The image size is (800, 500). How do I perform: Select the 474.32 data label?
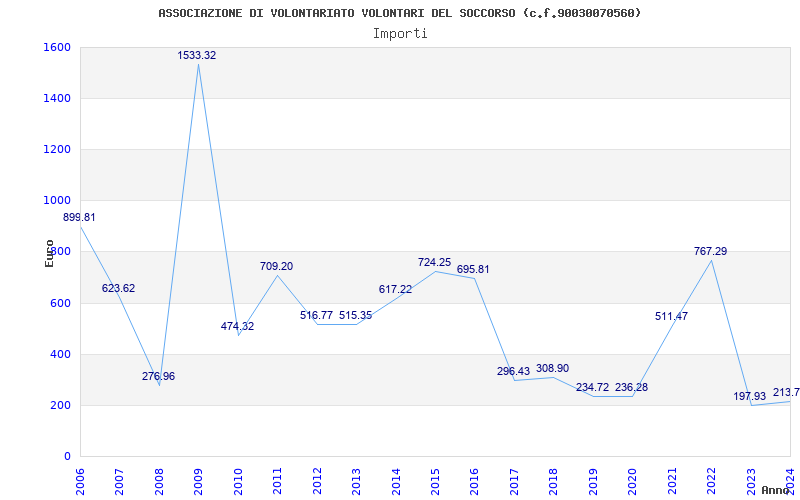point(237,327)
